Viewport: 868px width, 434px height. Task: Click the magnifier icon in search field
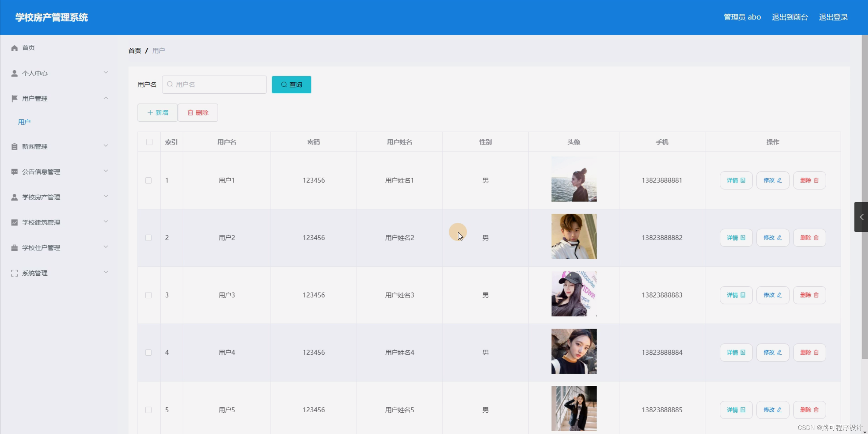(x=170, y=84)
